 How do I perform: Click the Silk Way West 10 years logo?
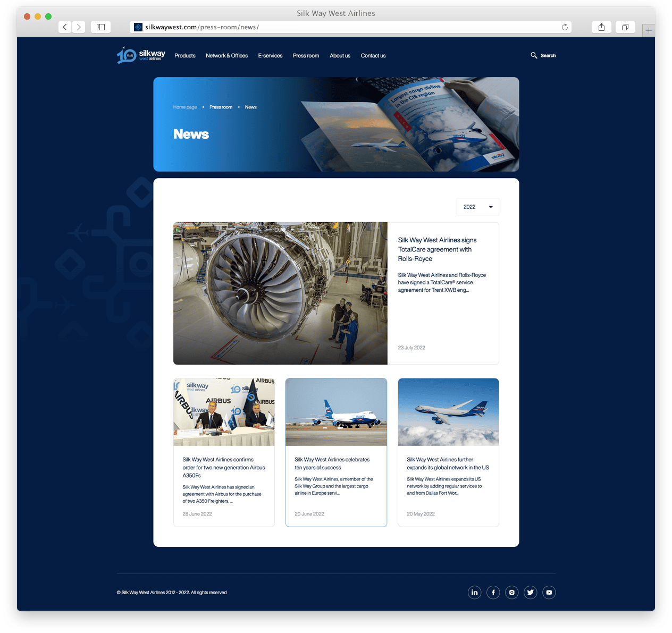coord(141,55)
